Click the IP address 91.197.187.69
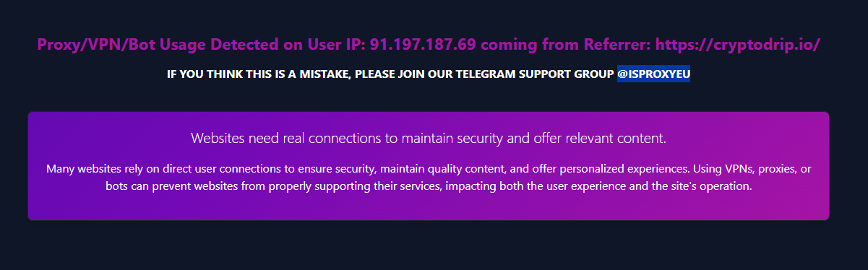 pos(423,44)
